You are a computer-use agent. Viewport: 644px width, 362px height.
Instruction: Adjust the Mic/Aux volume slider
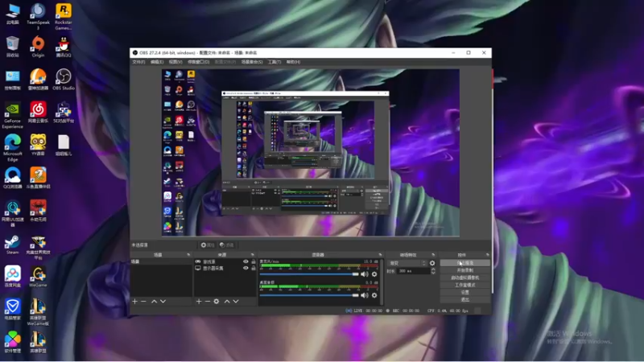coord(309,274)
